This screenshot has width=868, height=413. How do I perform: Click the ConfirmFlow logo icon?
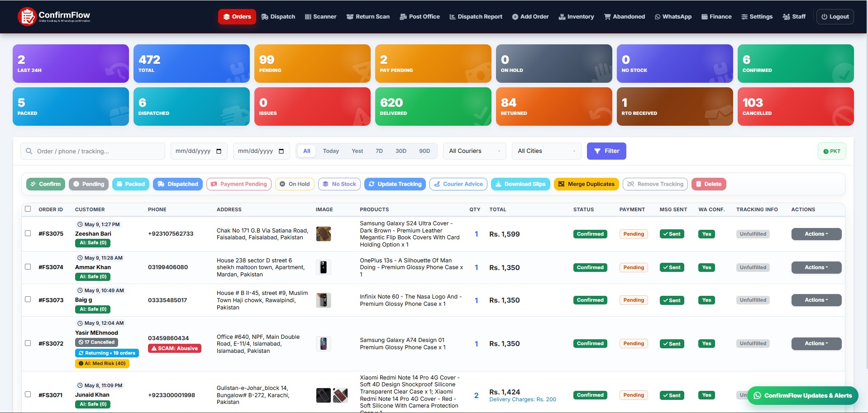click(27, 17)
